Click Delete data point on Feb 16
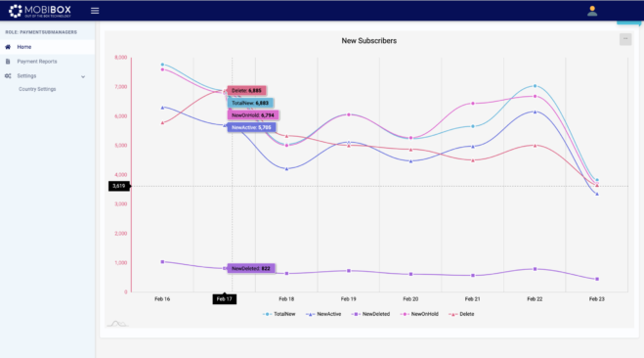644x358 pixels. (162, 122)
